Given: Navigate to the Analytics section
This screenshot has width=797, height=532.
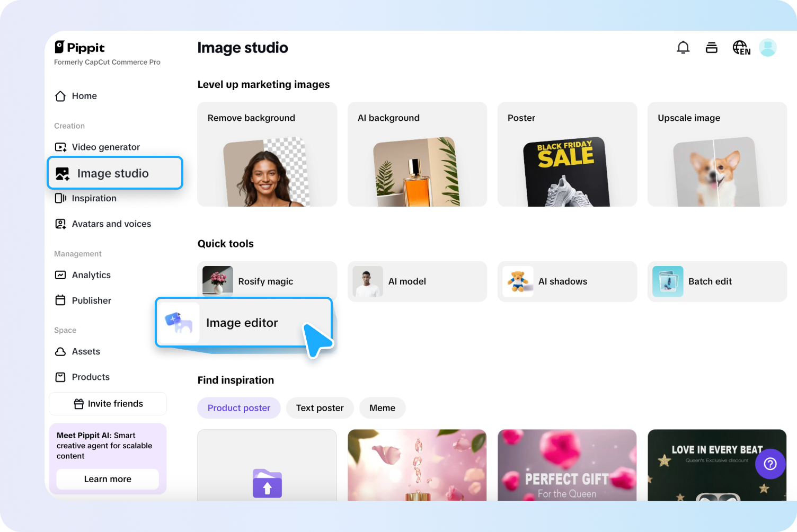Looking at the screenshot, I should [x=91, y=275].
